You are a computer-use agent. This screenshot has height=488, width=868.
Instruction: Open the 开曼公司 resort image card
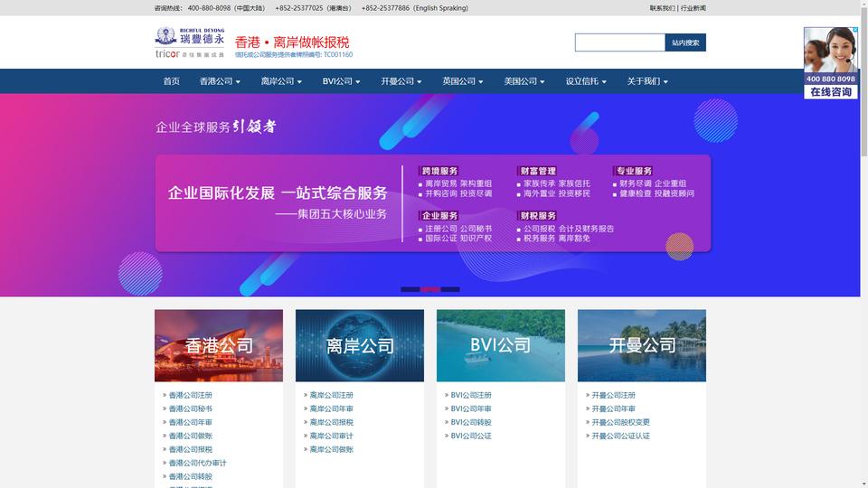(642, 345)
